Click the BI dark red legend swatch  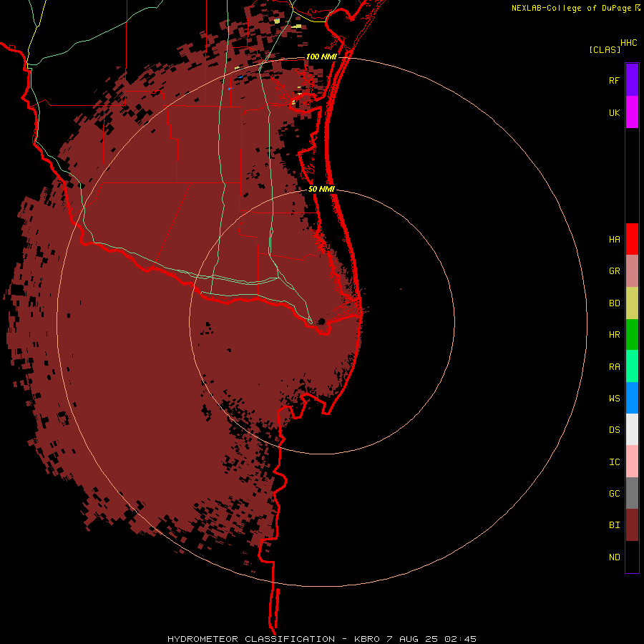pyautogui.click(x=632, y=525)
